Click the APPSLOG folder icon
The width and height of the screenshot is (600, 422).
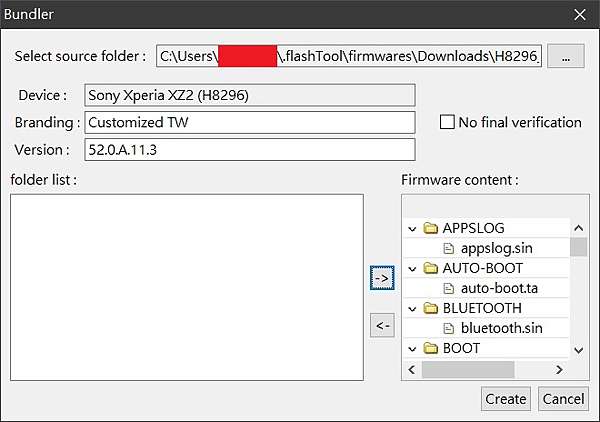430,228
